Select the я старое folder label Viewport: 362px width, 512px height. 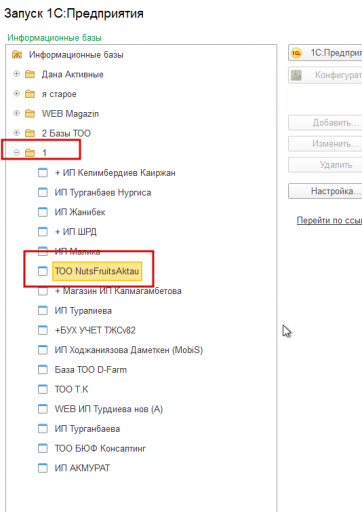click(x=59, y=94)
